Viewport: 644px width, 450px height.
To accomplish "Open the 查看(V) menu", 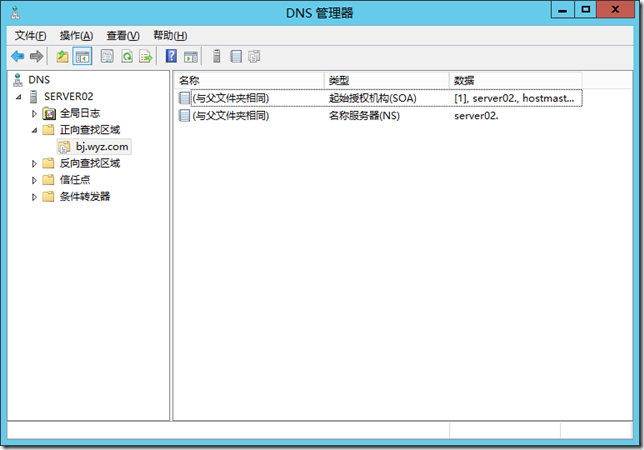I will 123,36.
